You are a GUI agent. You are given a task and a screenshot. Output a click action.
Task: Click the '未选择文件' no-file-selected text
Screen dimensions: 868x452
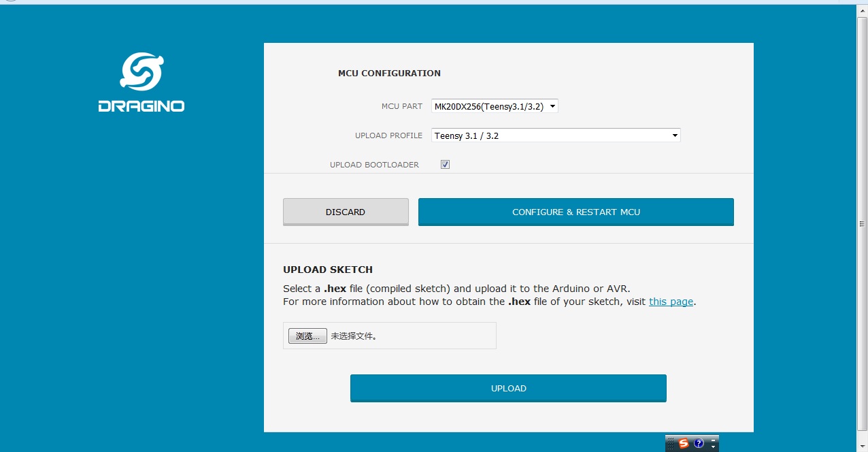click(354, 336)
